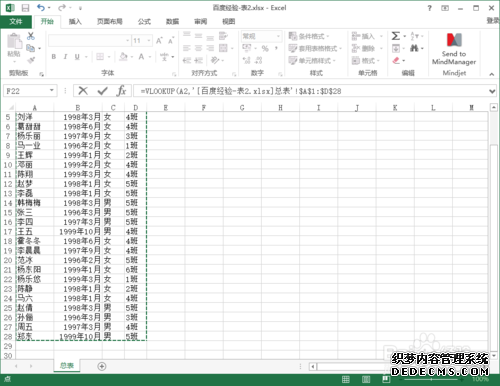
Task: Expand the formula bar chevron
Action: pyautogui.click(x=492, y=91)
